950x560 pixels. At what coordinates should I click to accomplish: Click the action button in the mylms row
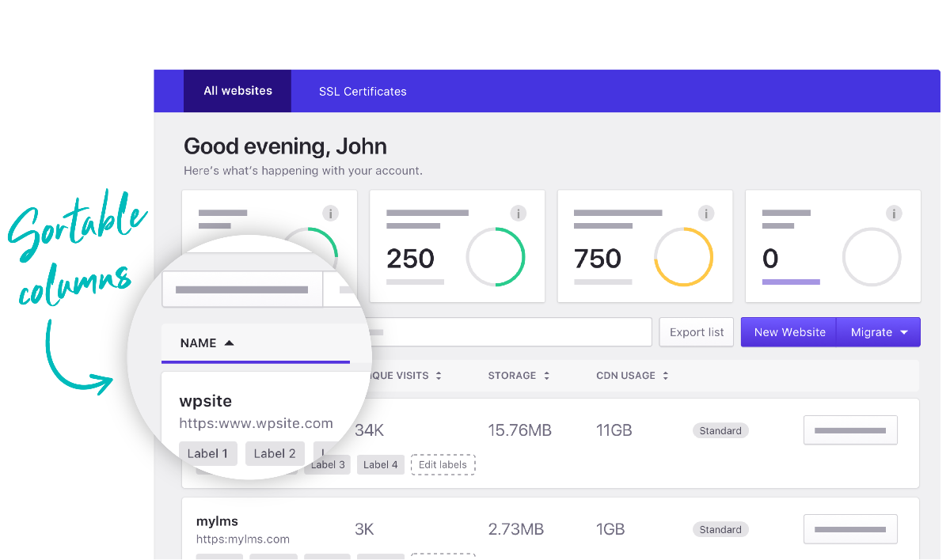[850, 529]
